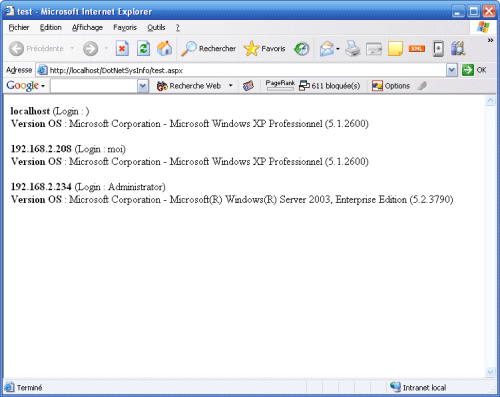Go to the Home page icon
The image size is (500, 397).
click(165, 49)
